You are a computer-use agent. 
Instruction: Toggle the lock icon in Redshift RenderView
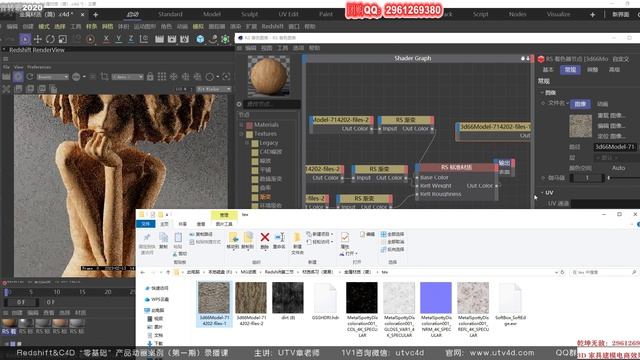[x=150, y=77]
